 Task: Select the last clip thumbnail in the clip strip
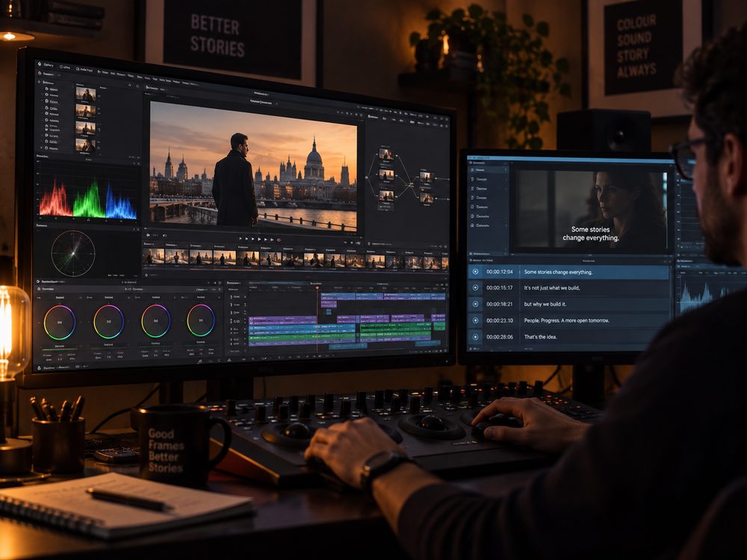[x=444, y=264]
